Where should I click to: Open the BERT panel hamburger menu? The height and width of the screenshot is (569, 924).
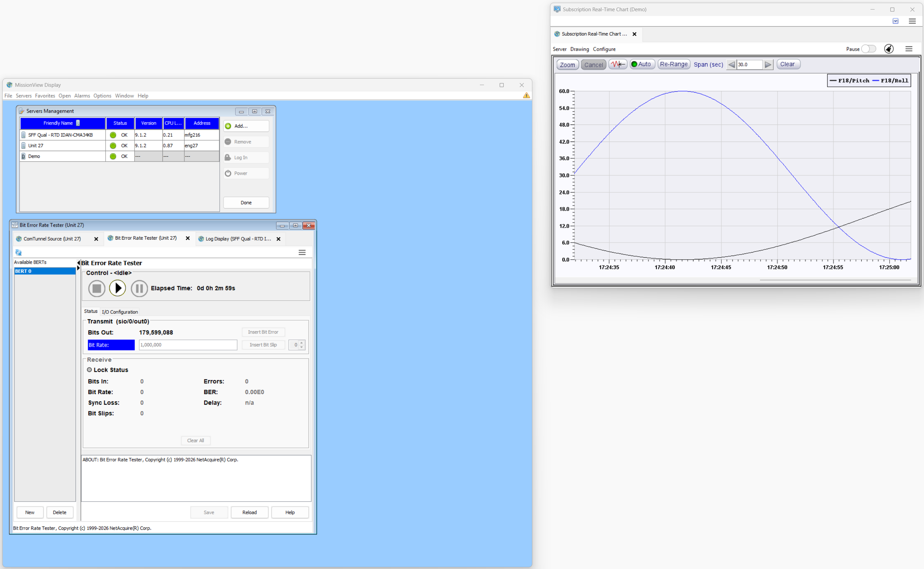302,253
